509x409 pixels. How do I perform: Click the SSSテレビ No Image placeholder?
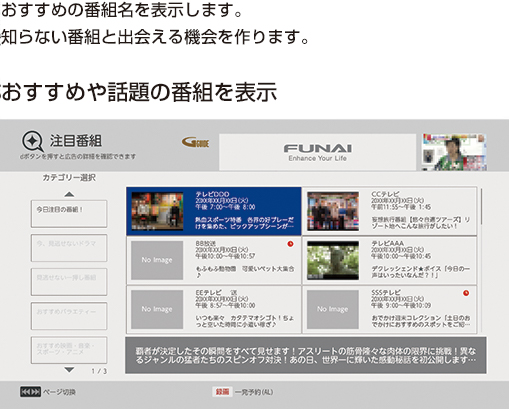point(333,309)
